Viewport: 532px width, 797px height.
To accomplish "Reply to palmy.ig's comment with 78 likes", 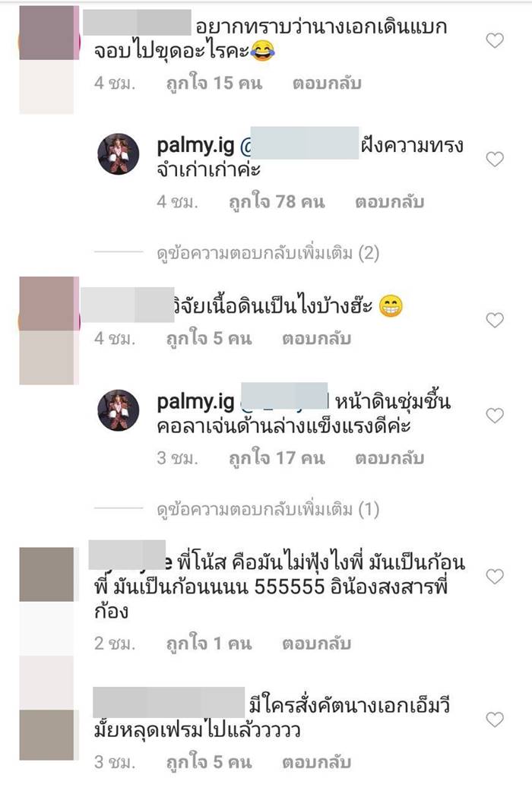I will tap(390, 202).
